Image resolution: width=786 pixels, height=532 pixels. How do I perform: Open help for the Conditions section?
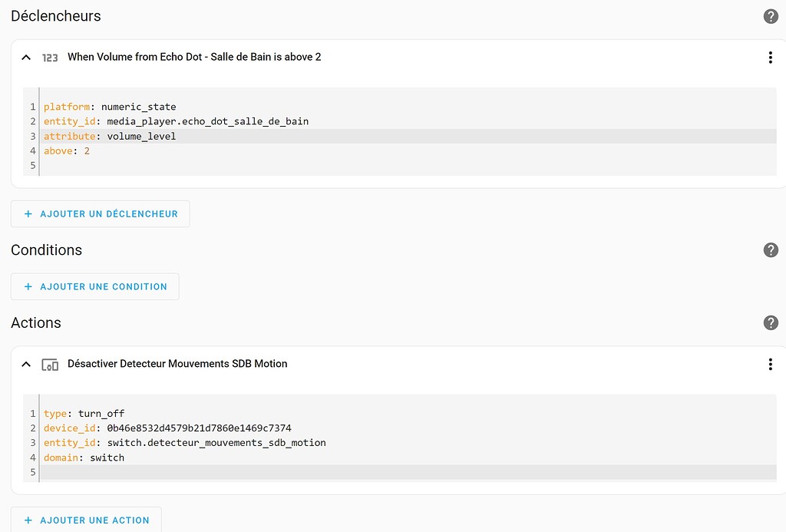[x=771, y=250]
